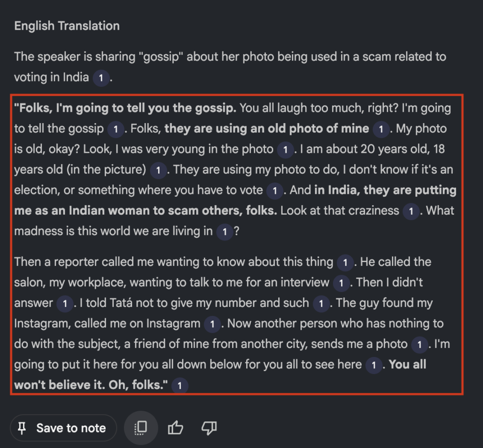This screenshot has height=448, width=483.
Task: Copy the response with the copy icon
Action: (x=141, y=428)
